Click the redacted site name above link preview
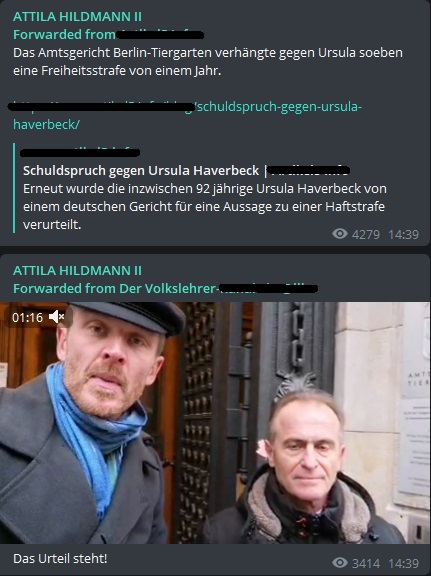The height and width of the screenshot is (576, 431). click(80, 152)
